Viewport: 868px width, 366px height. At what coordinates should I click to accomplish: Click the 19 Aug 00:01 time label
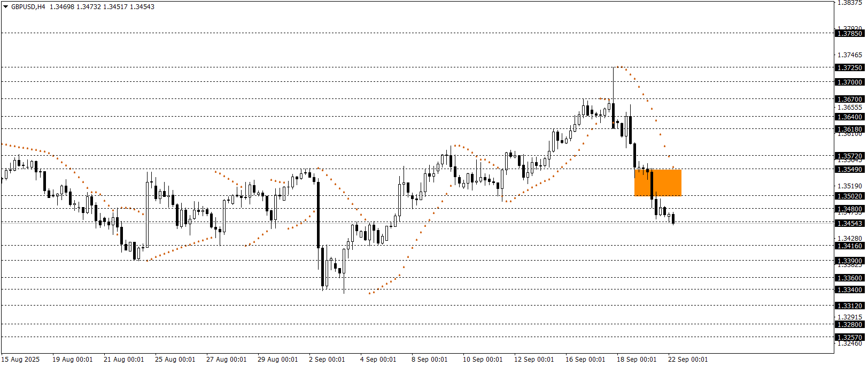click(72, 359)
